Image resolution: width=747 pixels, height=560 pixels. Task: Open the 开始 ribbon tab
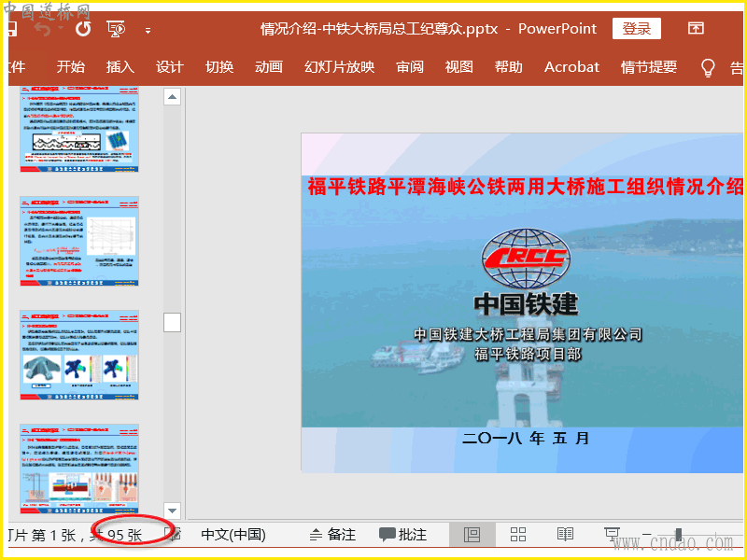(x=71, y=66)
